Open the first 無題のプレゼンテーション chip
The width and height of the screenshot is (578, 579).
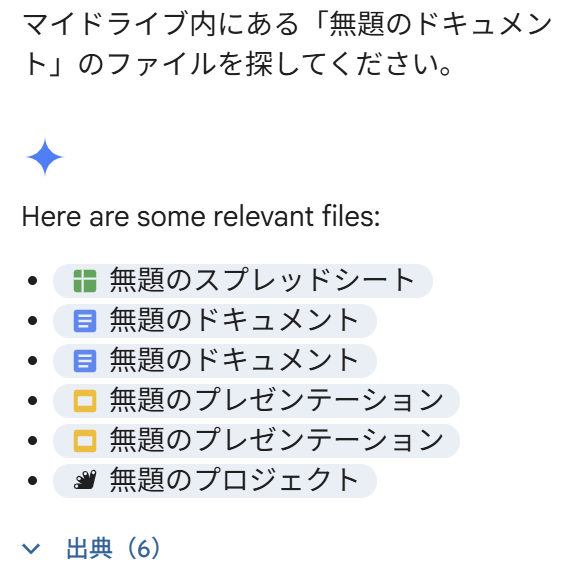coord(256,401)
